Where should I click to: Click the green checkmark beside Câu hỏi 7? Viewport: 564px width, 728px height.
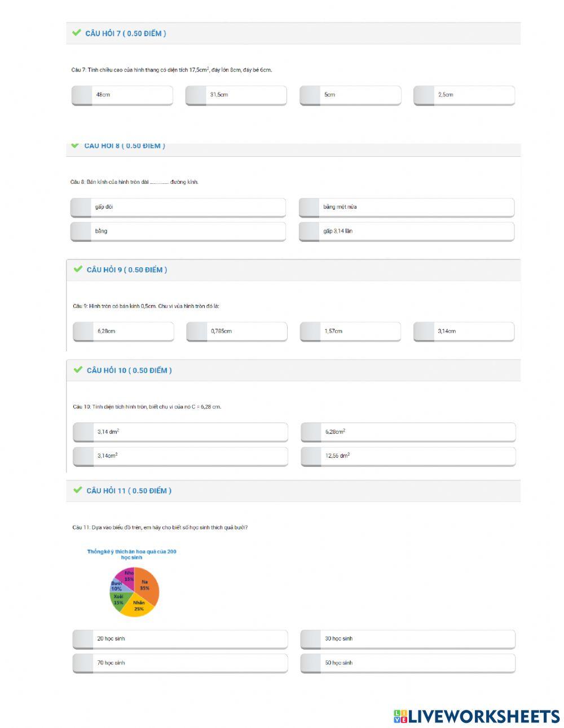[x=77, y=33]
